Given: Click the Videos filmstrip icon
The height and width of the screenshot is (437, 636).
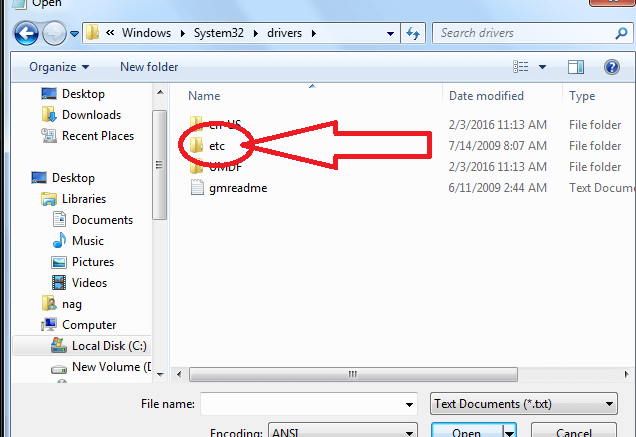Looking at the screenshot, I should click(x=59, y=283).
